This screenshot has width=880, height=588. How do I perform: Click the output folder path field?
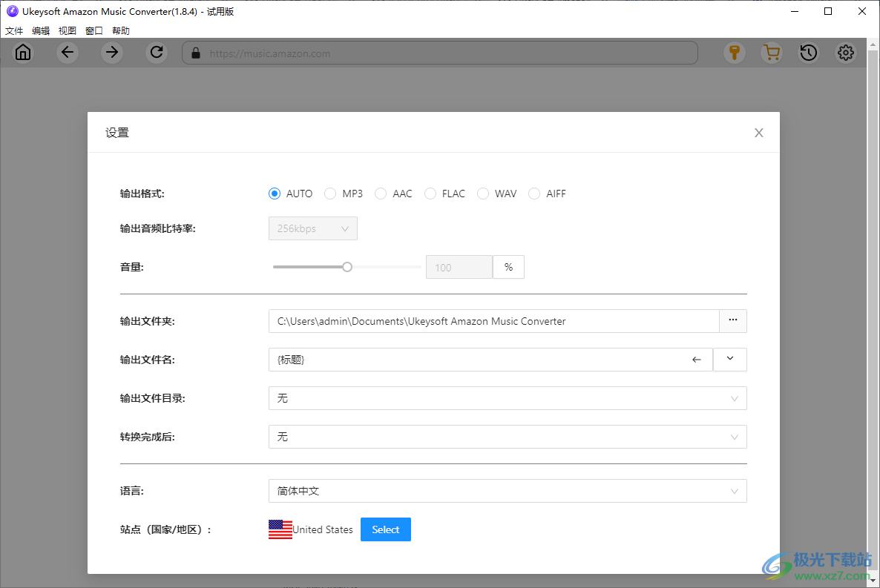(494, 321)
